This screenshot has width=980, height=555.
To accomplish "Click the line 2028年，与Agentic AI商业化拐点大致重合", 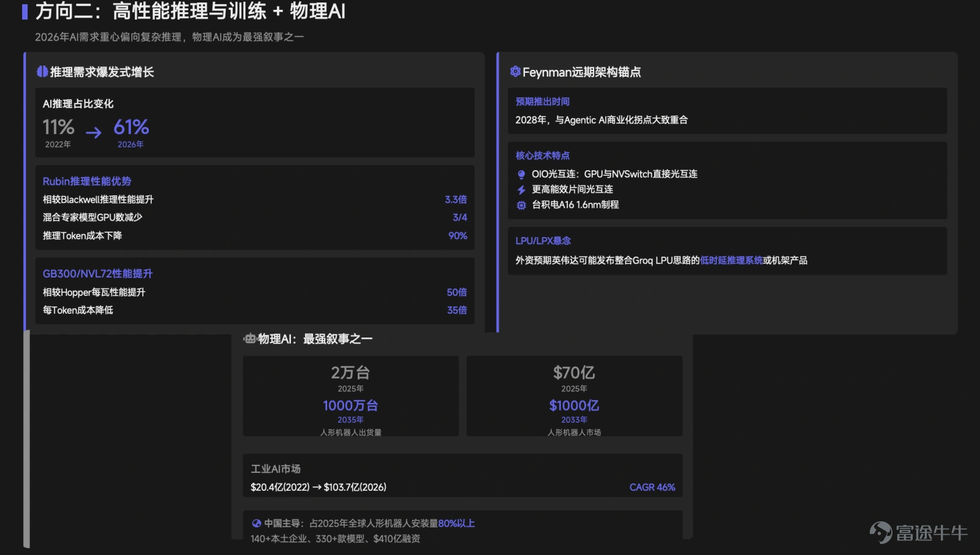I will (601, 120).
